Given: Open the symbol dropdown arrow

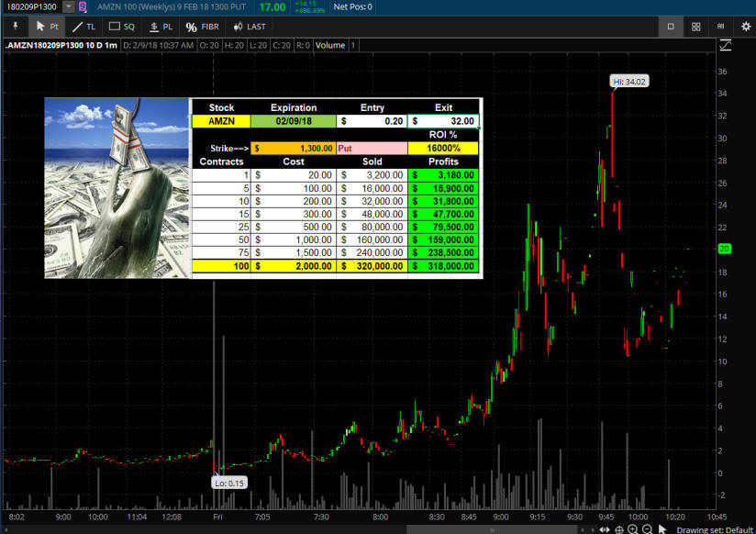Looking at the screenshot, I should pyautogui.click(x=69, y=6).
